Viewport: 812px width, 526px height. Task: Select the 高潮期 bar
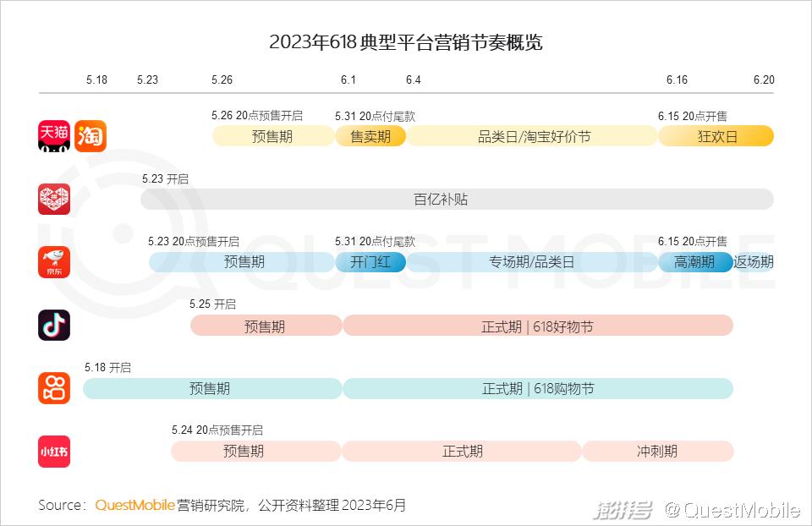coord(695,262)
